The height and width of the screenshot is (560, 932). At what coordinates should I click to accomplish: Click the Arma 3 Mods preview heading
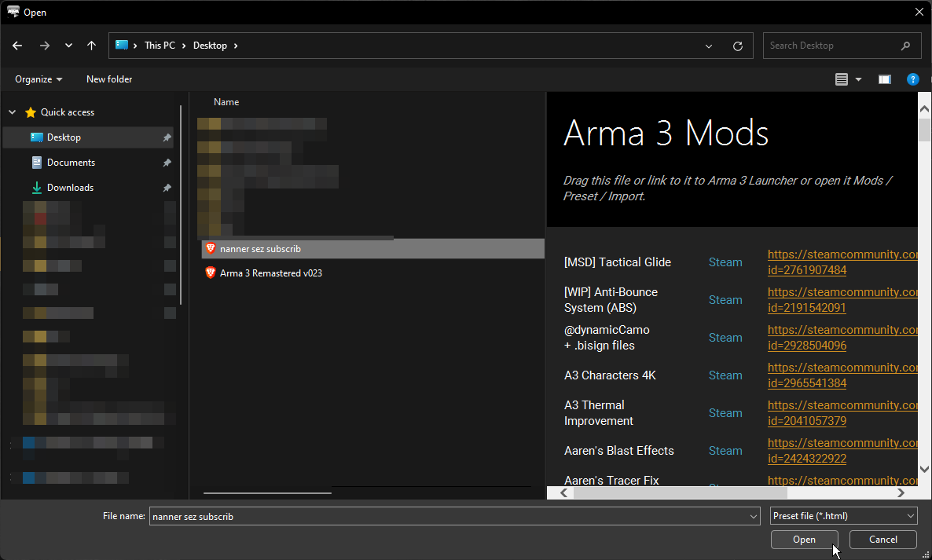tap(666, 133)
